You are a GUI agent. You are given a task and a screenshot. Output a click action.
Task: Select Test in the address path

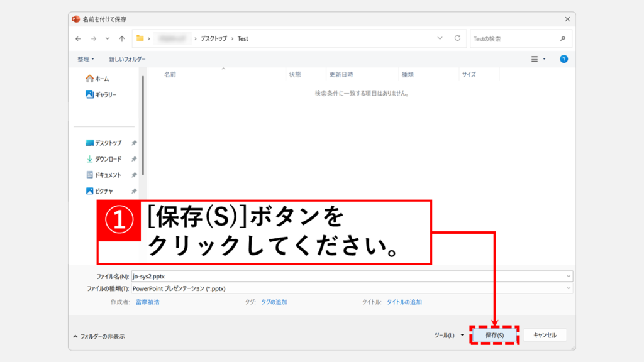point(243,38)
